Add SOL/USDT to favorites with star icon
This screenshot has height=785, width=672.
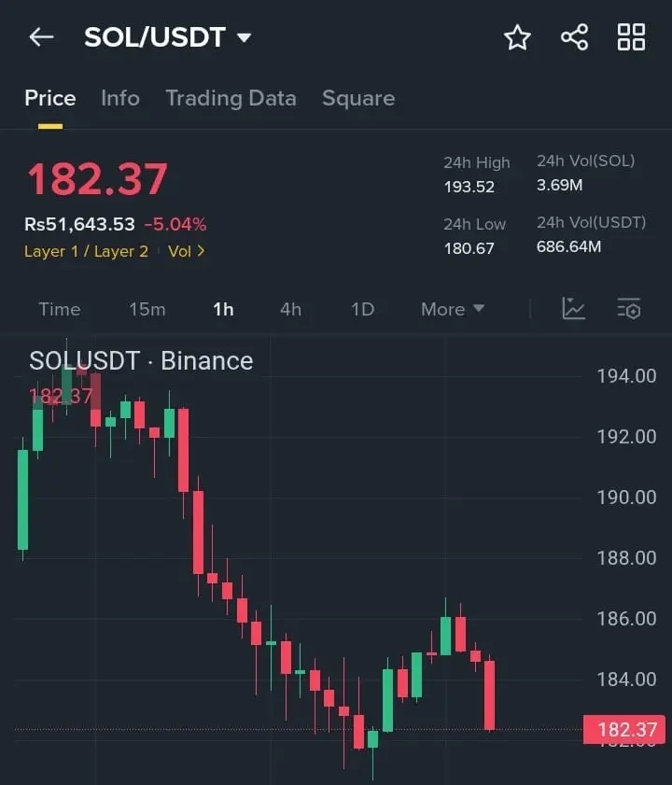point(517,37)
